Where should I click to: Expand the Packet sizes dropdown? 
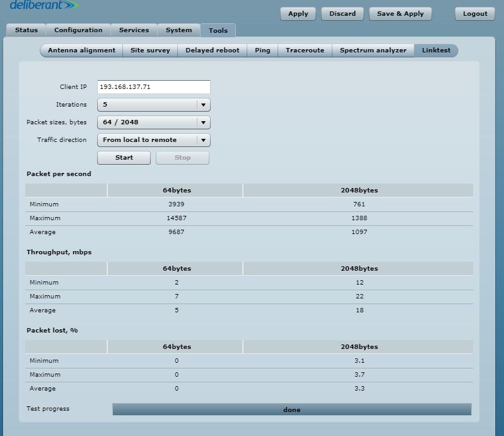pos(153,122)
